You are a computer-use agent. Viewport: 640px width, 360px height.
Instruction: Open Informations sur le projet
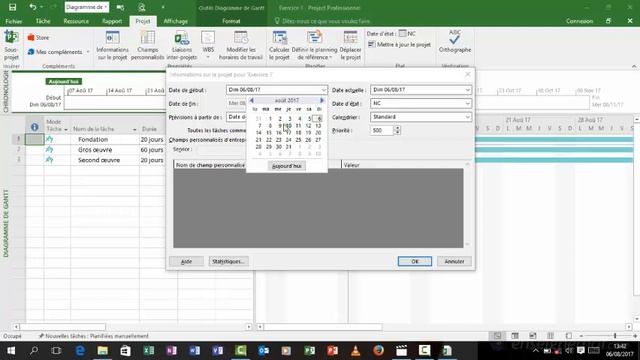point(112,45)
